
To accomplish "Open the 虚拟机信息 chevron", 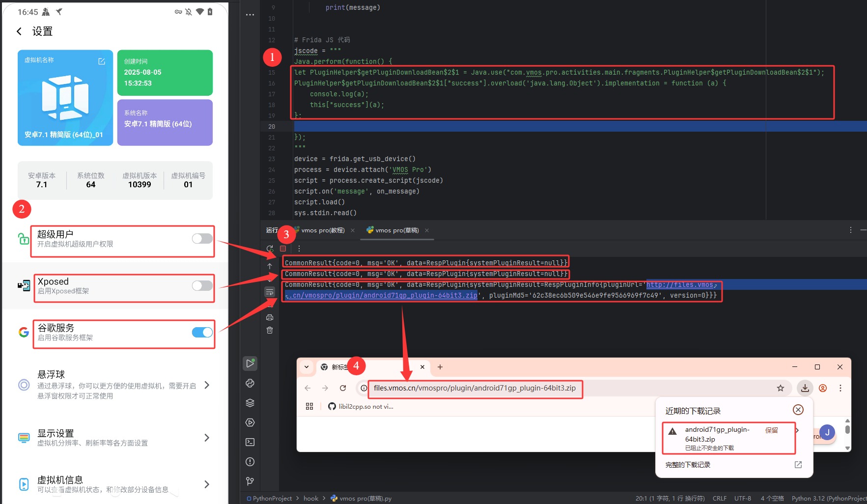I will coord(207,484).
